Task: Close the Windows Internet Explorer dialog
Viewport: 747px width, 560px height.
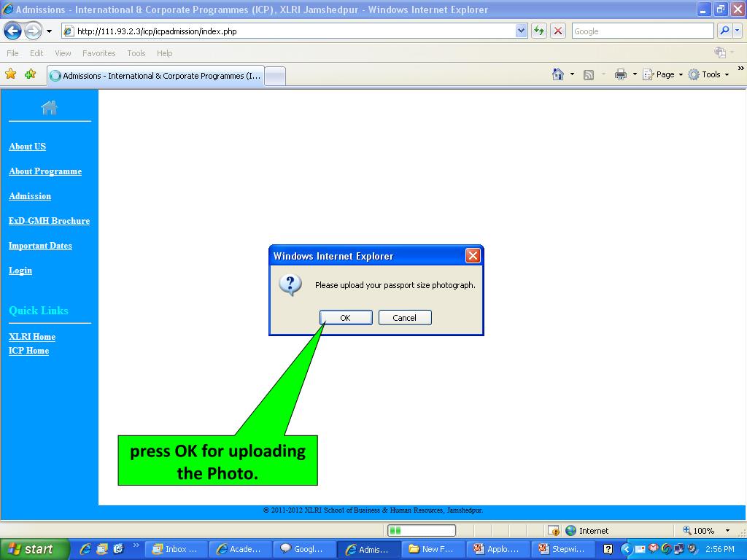Action: point(473,256)
